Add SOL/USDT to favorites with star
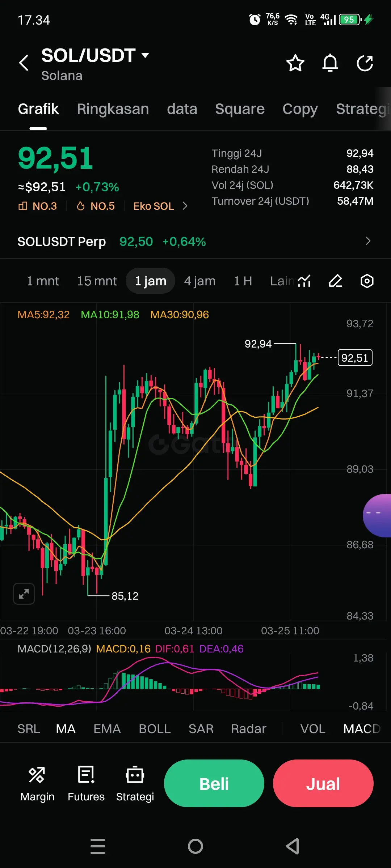The image size is (391, 868). 295,63
